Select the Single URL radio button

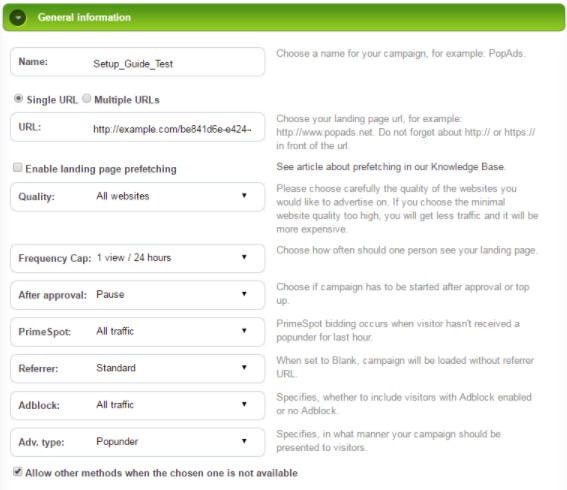pos(18,98)
